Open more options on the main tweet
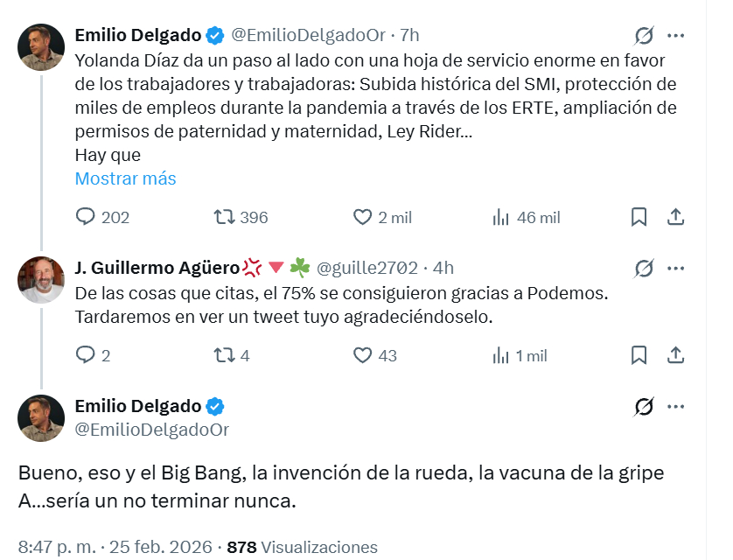 pos(675,407)
